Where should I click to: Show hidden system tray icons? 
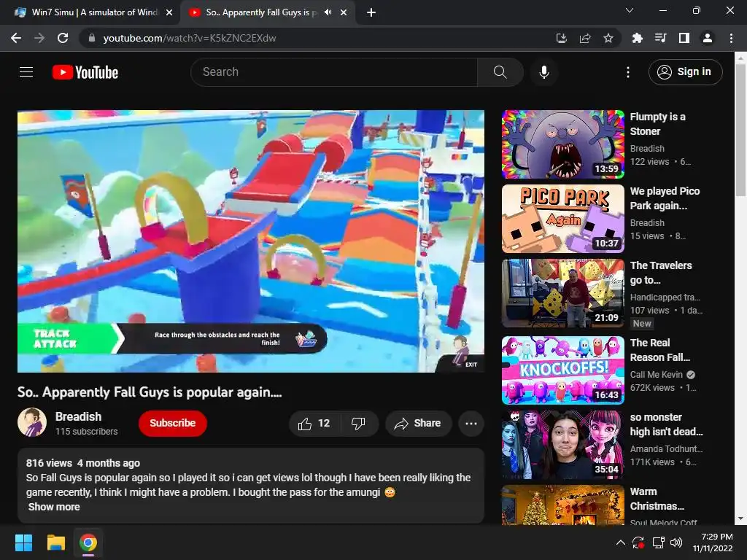(620, 542)
